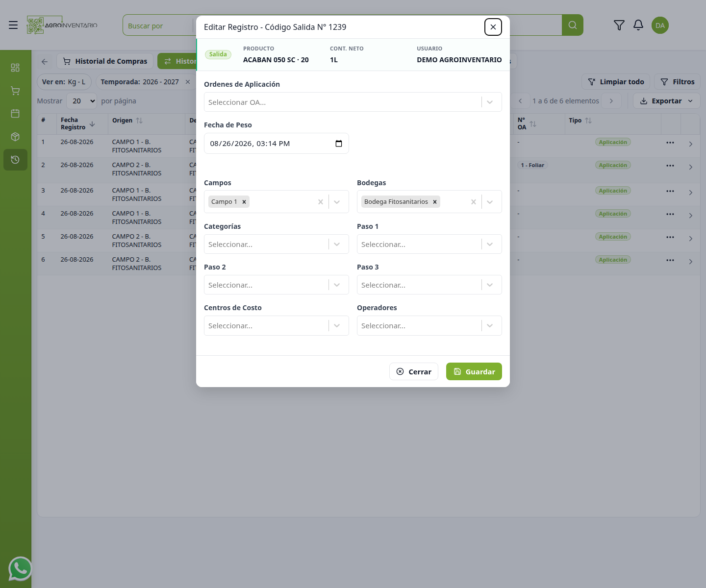Screen dimensions: 706x588
Task: Click the Cerrar button
Action: [x=414, y=371]
